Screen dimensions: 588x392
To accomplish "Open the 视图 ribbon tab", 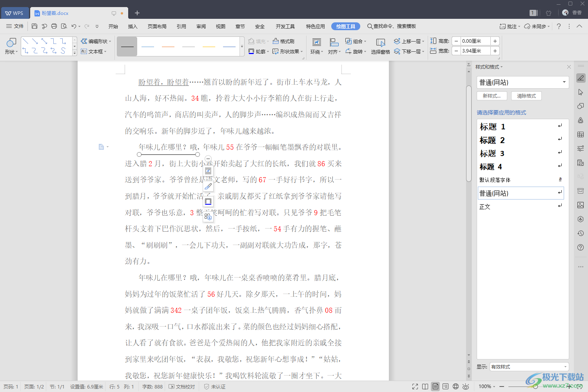I will [x=221, y=26].
